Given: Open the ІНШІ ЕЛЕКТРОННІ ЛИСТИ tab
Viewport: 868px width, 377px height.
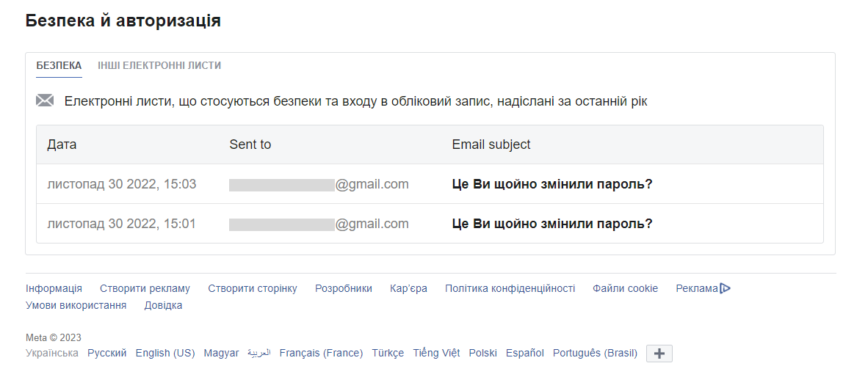Looking at the screenshot, I should tap(159, 65).
